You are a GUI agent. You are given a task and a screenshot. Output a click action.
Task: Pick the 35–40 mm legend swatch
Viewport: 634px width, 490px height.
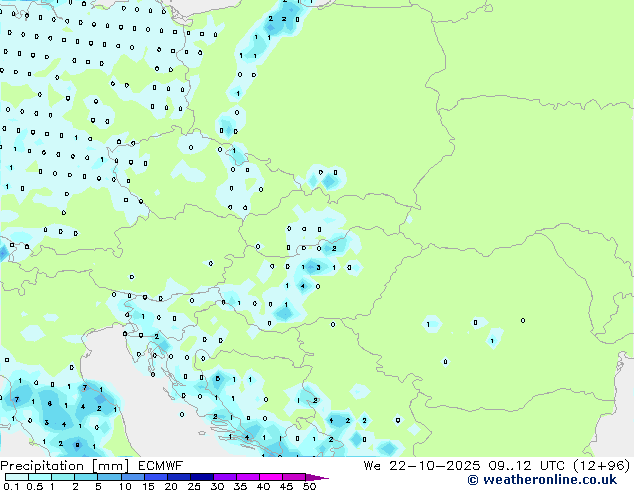(248, 477)
